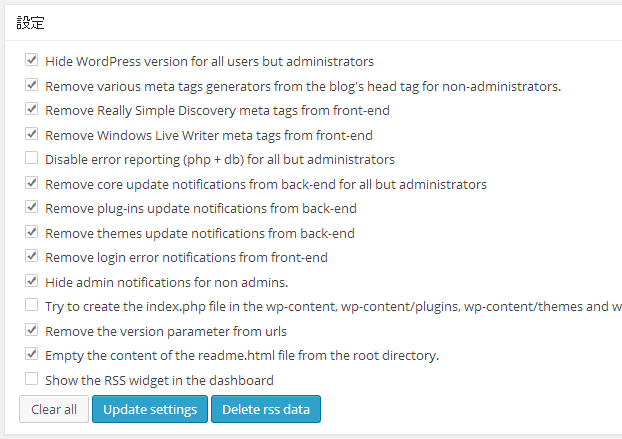The image size is (622, 439).
Task: Uncheck Remove themes update notifications checkbox
Action: click(31, 232)
